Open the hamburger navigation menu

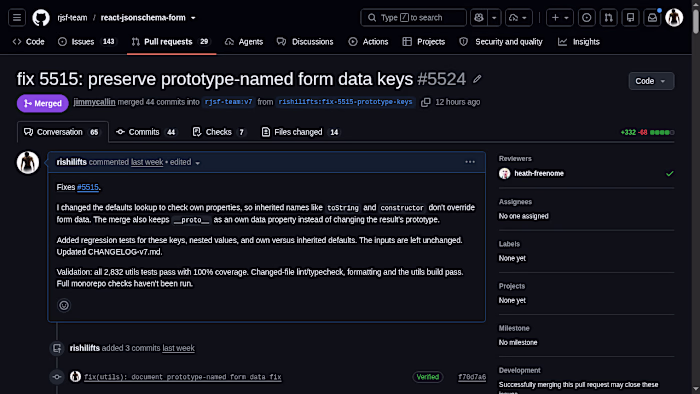17,18
